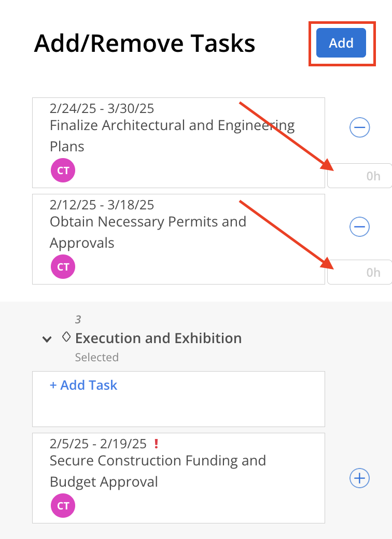Open the Secure Construction Funding and Budget Approval task

click(158, 471)
